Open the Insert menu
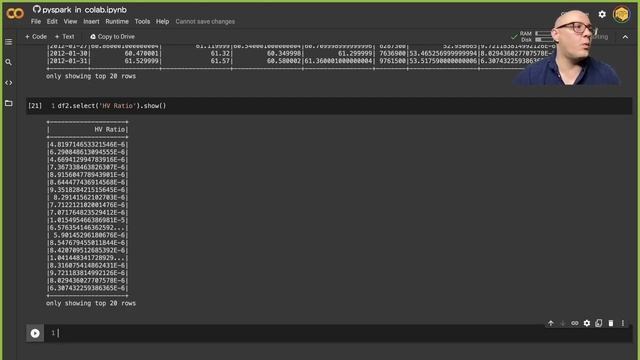Image resolution: width=640 pixels, height=360 pixels. (x=91, y=22)
